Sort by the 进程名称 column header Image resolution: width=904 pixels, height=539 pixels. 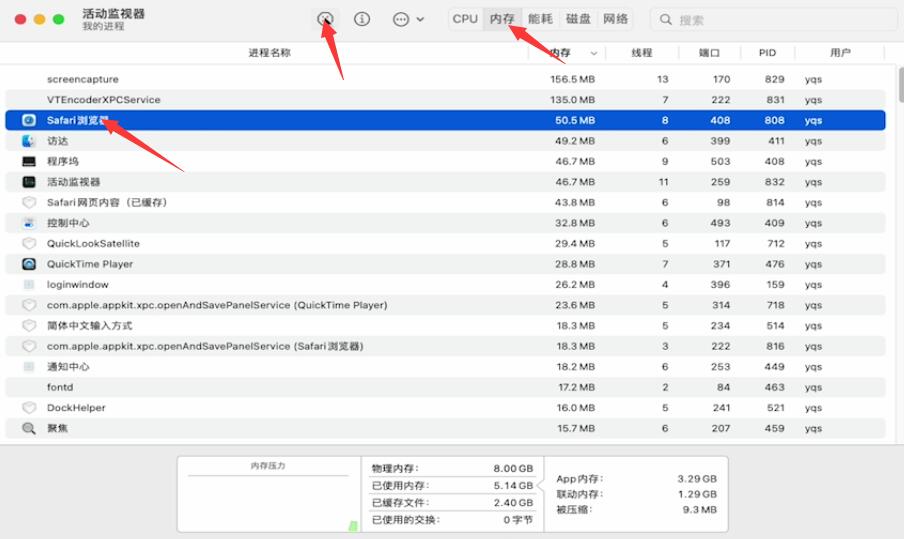269,52
